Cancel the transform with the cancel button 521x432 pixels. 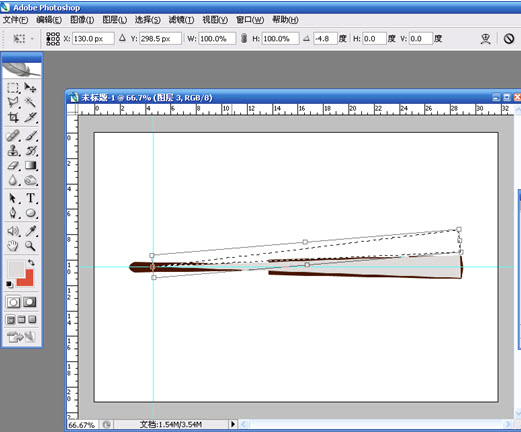tap(509, 39)
